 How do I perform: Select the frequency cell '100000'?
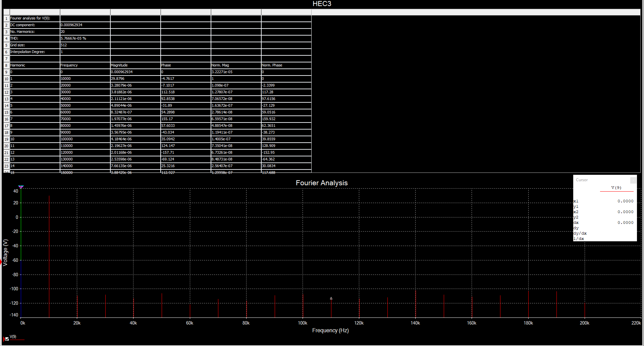(85, 139)
